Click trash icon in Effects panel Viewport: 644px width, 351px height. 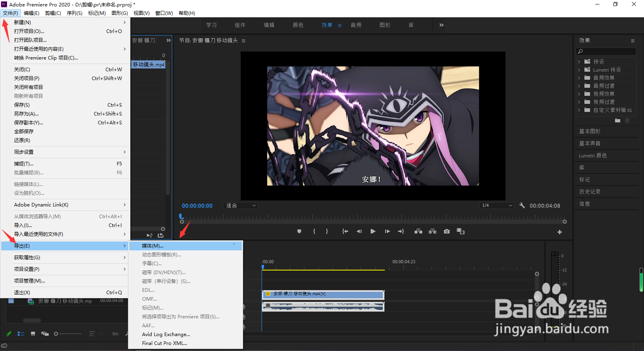[627, 120]
